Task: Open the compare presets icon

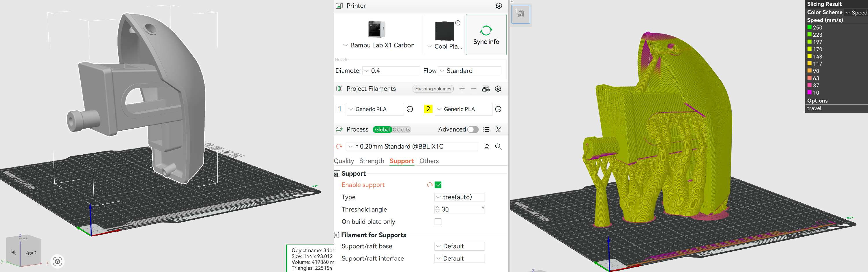Action: pos(498,129)
